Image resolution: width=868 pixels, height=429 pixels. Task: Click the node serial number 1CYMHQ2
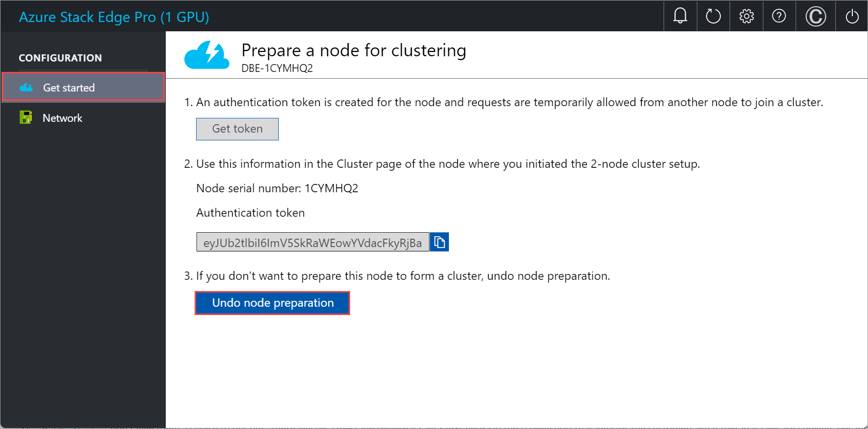332,188
